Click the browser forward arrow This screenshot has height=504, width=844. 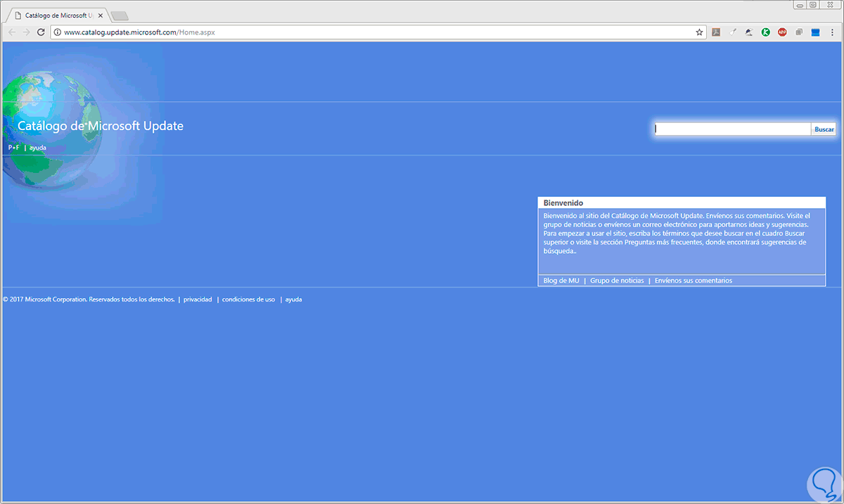point(26,32)
